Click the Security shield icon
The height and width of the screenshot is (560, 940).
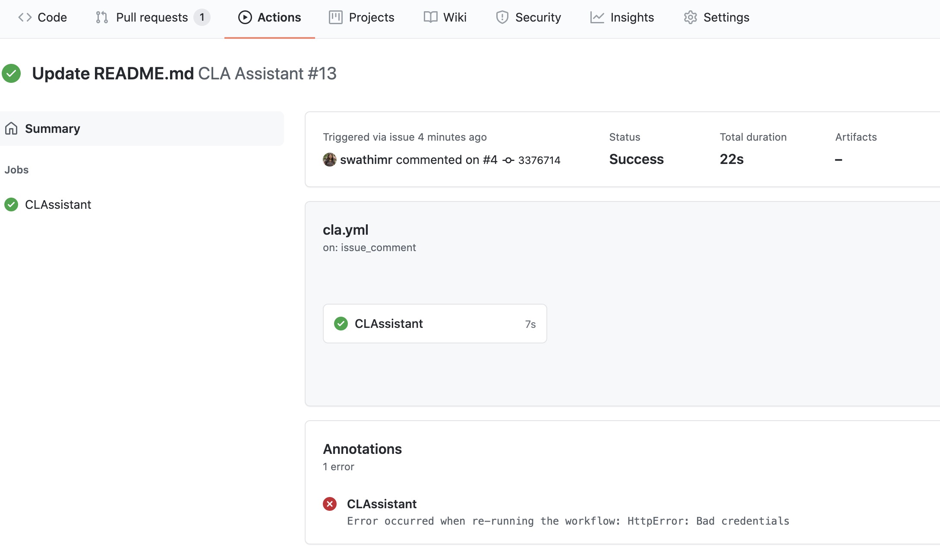[502, 17]
